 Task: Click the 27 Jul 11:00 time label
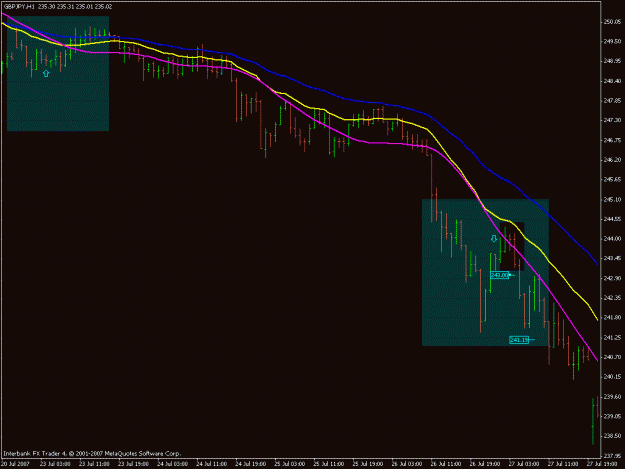click(x=563, y=464)
